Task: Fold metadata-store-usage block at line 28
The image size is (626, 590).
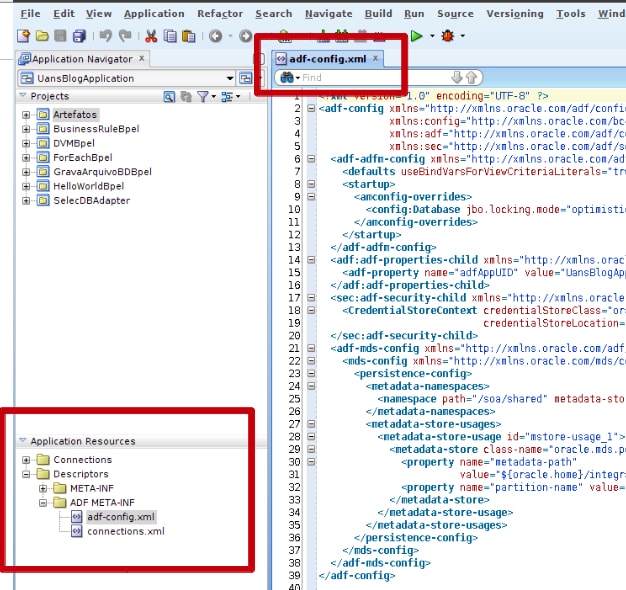Action: (x=311, y=437)
